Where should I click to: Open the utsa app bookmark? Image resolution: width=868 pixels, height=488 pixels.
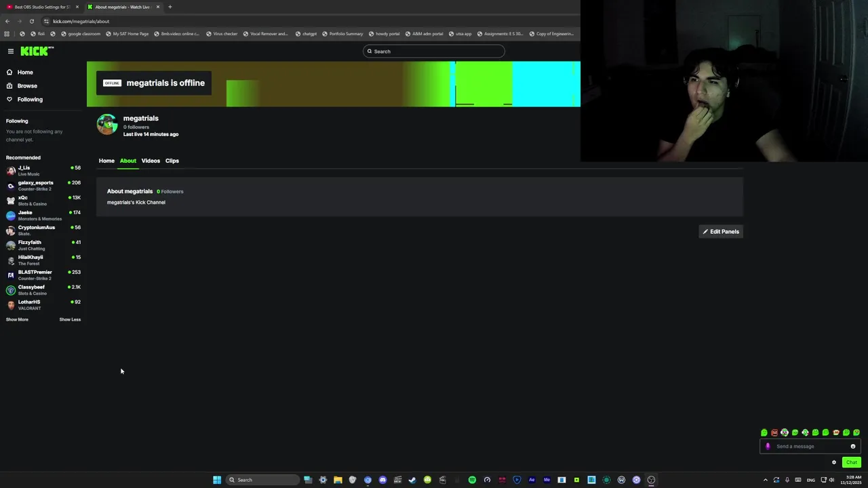coord(460,34)
